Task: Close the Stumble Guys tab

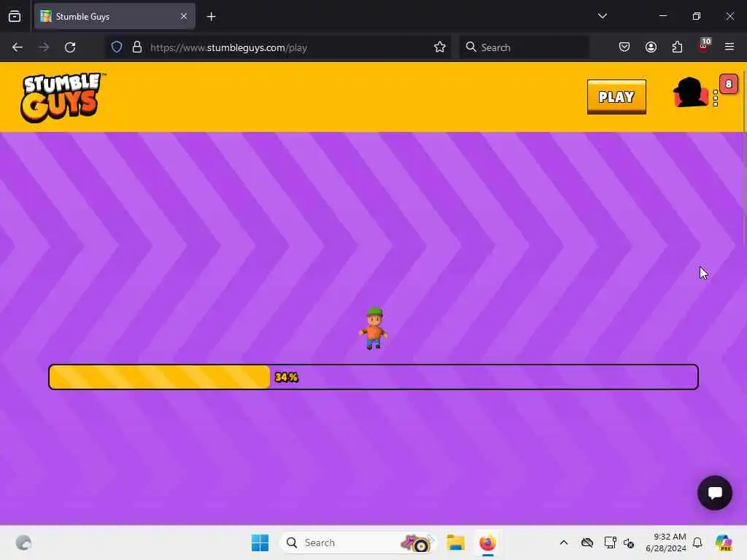Action: (x=184, y=16)
